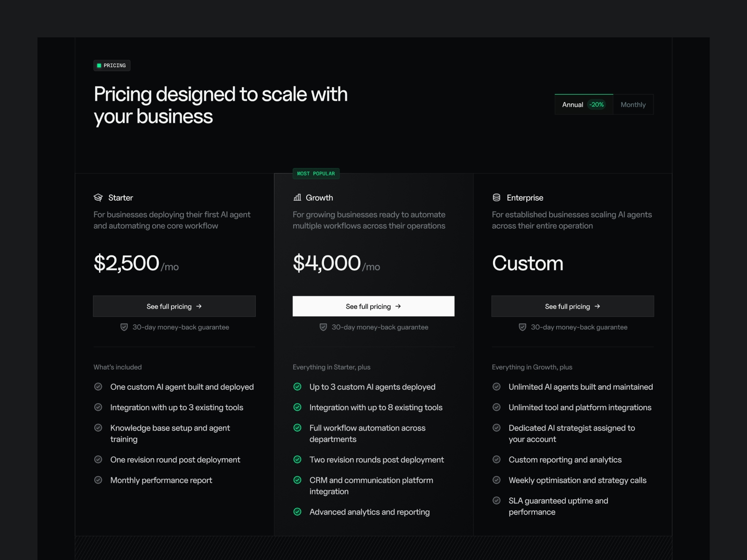Open See full pricing for Starter

click(x=174, y=306)
